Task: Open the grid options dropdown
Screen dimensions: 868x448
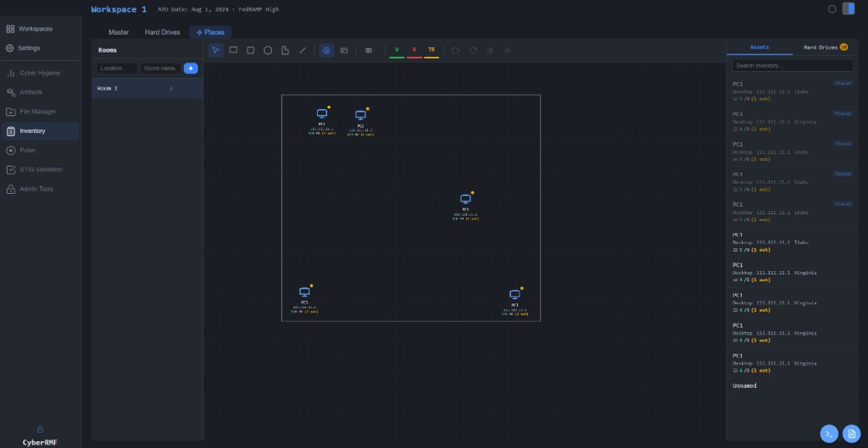Action: (x=369, y=51)
